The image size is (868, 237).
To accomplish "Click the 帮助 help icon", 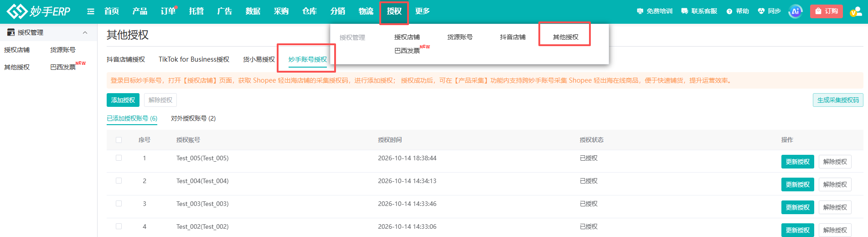I will [729, 11].
